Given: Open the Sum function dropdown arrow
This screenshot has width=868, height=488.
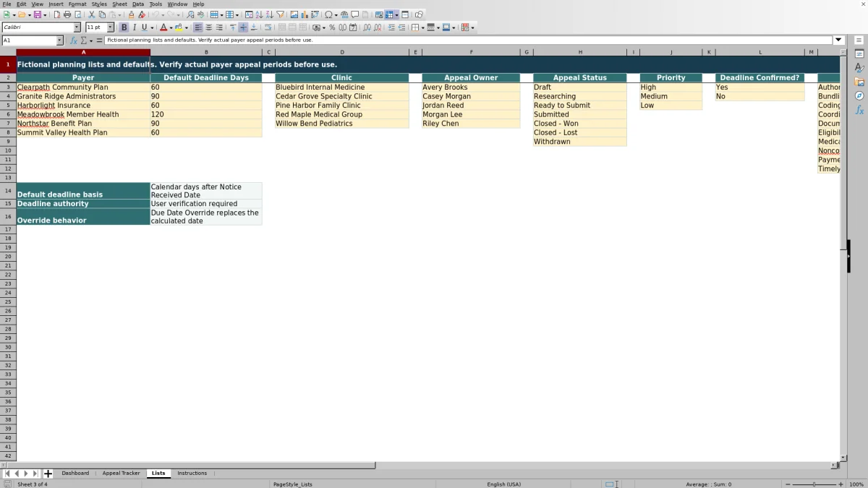Looking at the screenshot, I should [90, 40].
